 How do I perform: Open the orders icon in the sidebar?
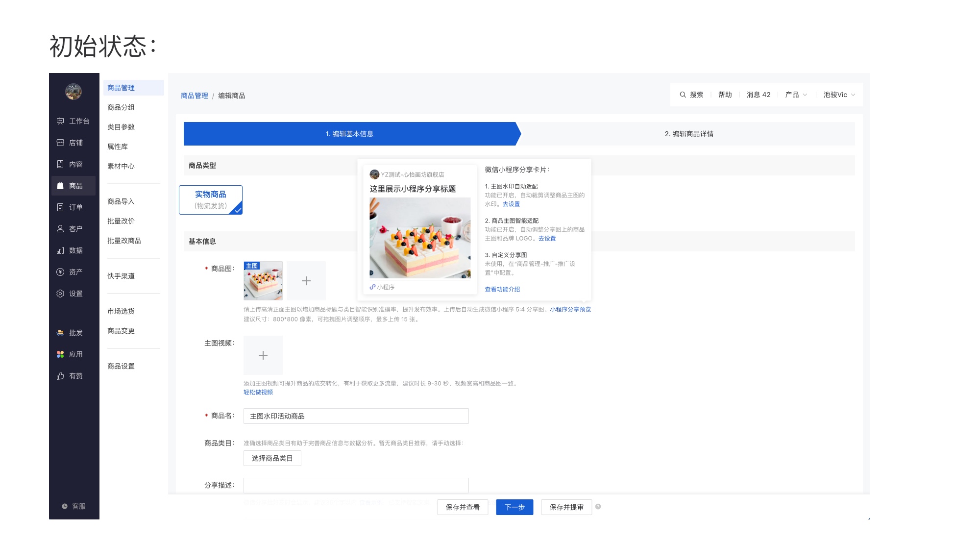click(x=60, y=207)
